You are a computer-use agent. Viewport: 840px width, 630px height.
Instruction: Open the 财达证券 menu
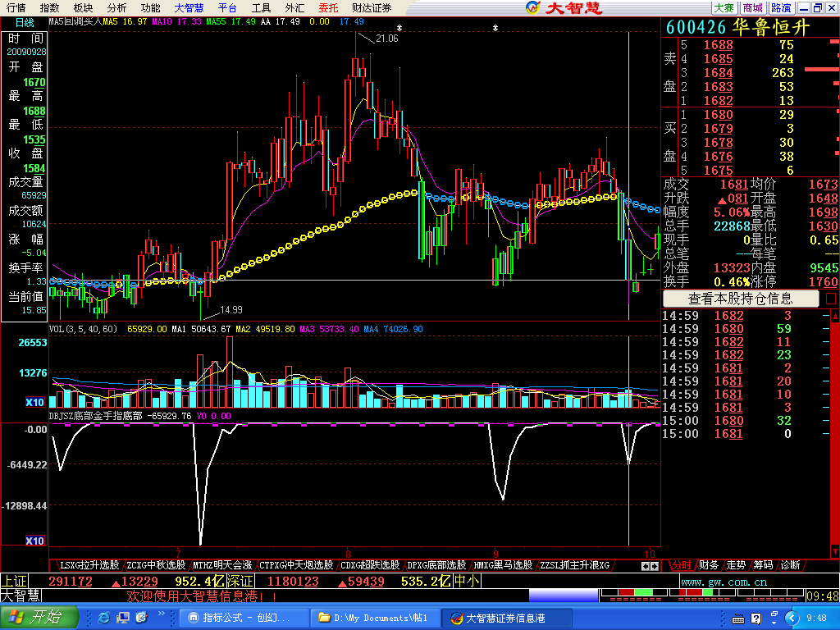[x=372, y=7]
